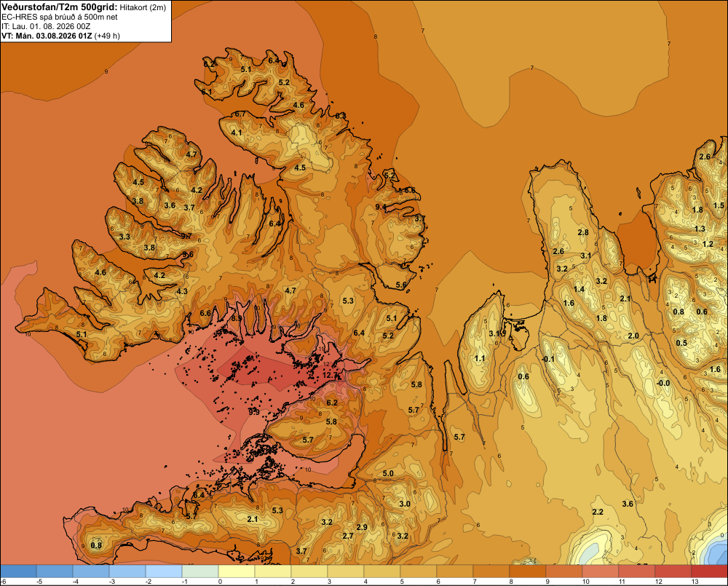
Task: Click the 4.1 temperature value
Action: [237, 132]
